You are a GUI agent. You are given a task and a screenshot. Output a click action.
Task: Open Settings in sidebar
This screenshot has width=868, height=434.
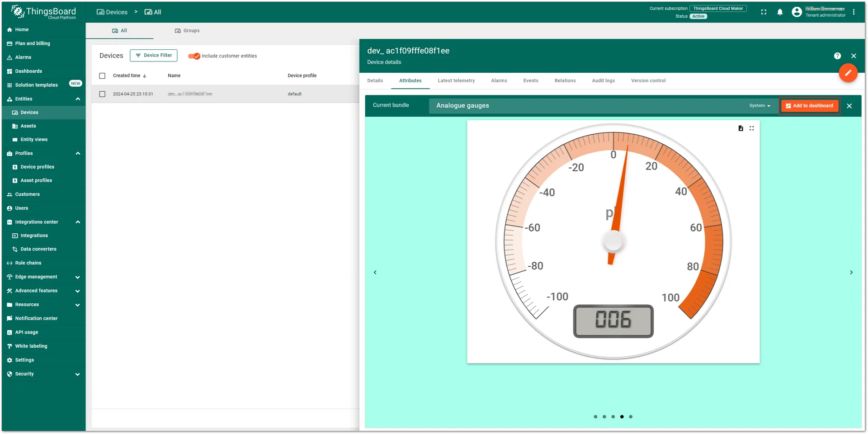43,360
